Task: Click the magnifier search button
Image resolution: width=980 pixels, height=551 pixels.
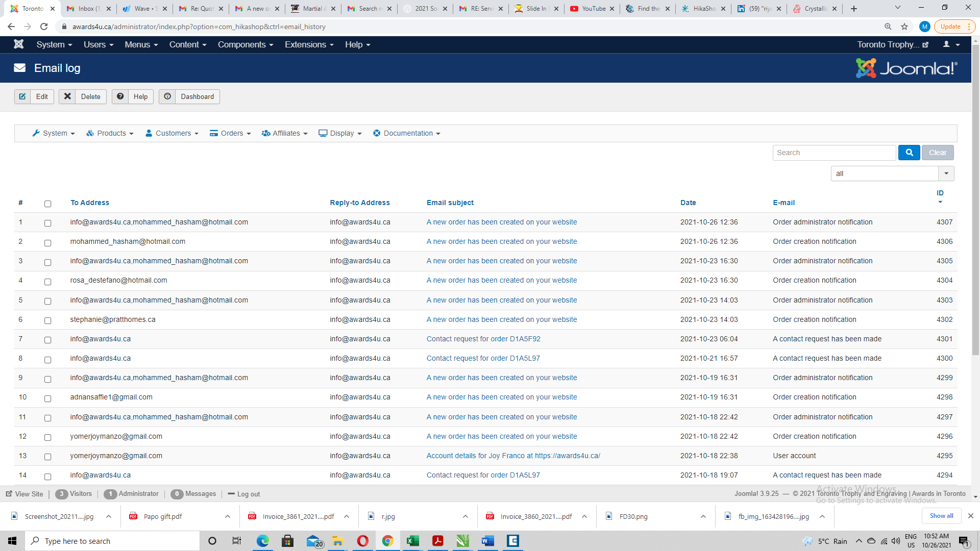Action: 909,153
